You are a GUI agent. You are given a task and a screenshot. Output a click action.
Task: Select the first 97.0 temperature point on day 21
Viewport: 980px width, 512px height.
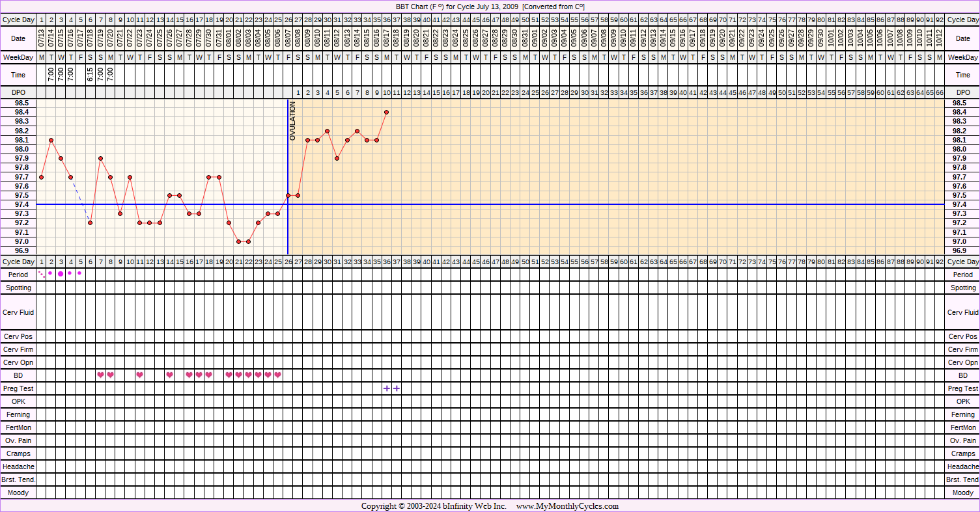pyautogui.click(x=239, y=241)
